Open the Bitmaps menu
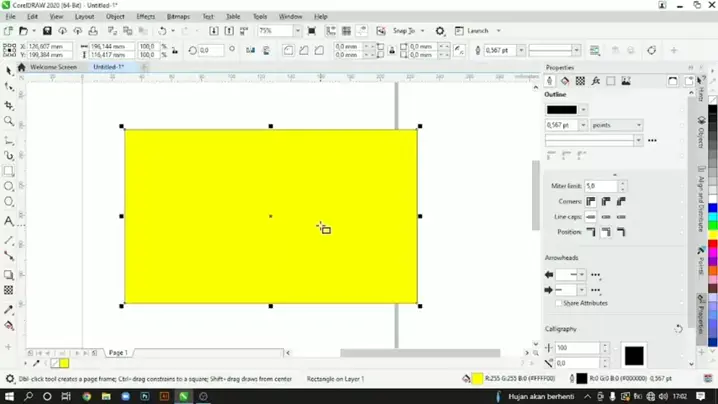This screenshot has width=718, height=404. [178, 17]
